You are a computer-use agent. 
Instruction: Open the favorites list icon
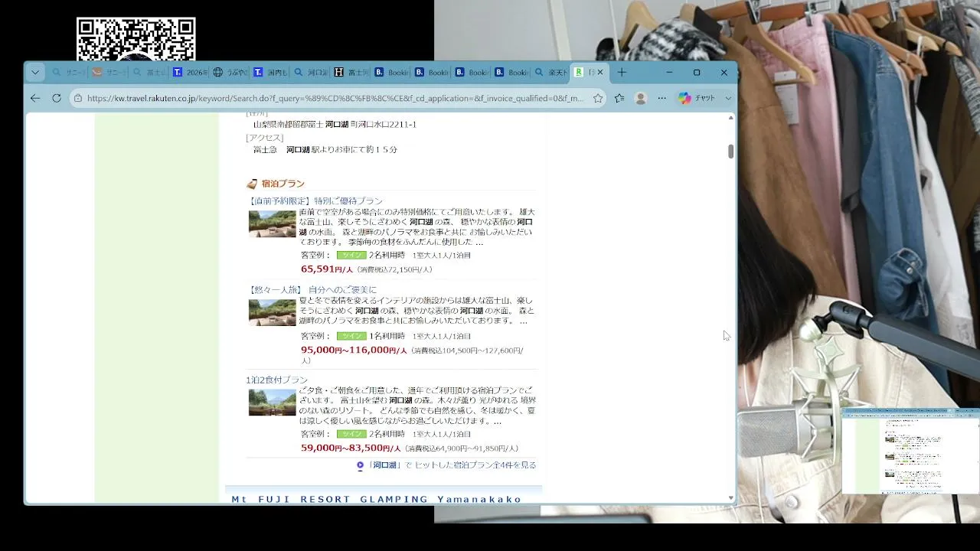click(619, 98)
